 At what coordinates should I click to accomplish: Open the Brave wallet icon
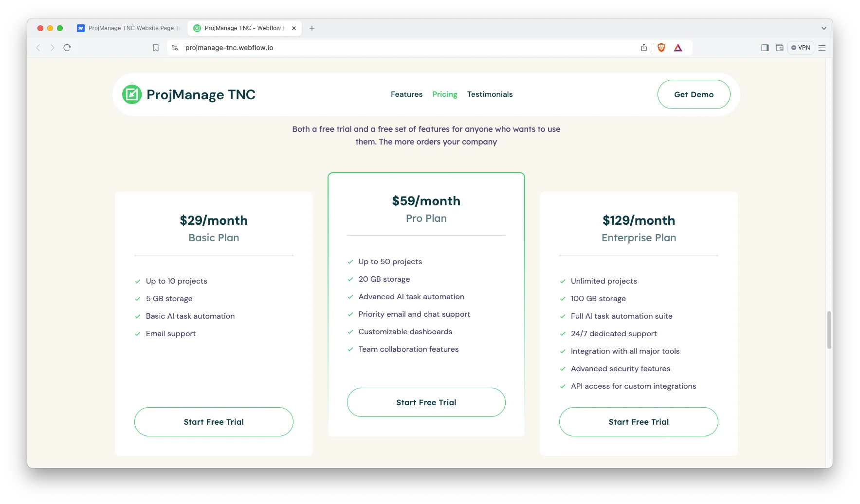pyautogui.click(x=779, y=48)
